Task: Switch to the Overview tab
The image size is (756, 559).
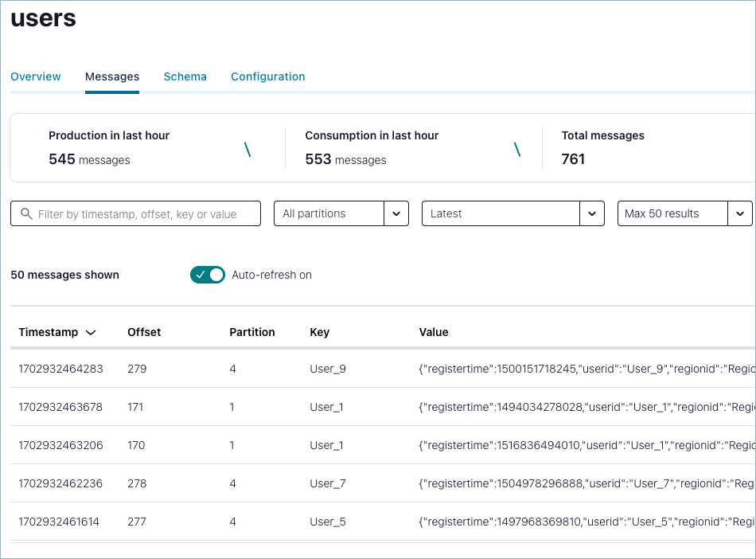Action: (36, 76)
